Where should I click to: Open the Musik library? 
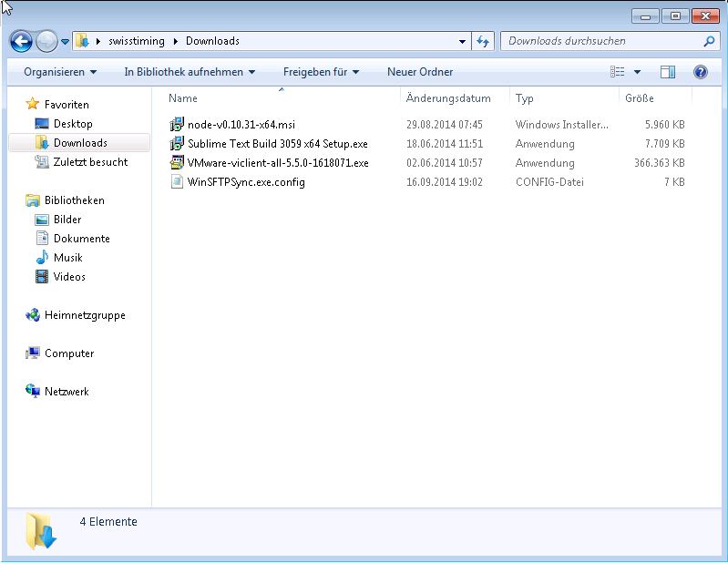click(x=67, y=258)
